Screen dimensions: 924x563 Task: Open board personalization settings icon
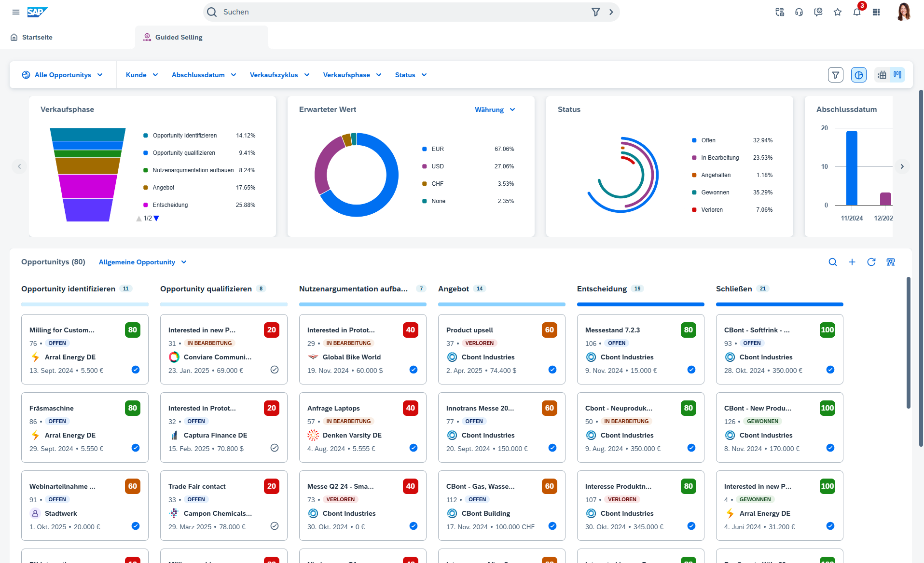click(891, 262)
